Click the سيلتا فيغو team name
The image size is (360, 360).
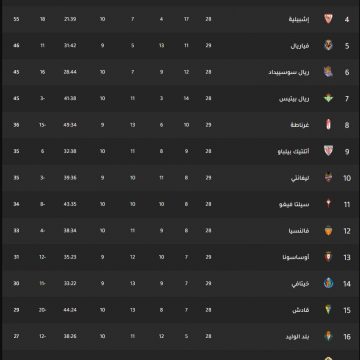(x=294, y=204)
